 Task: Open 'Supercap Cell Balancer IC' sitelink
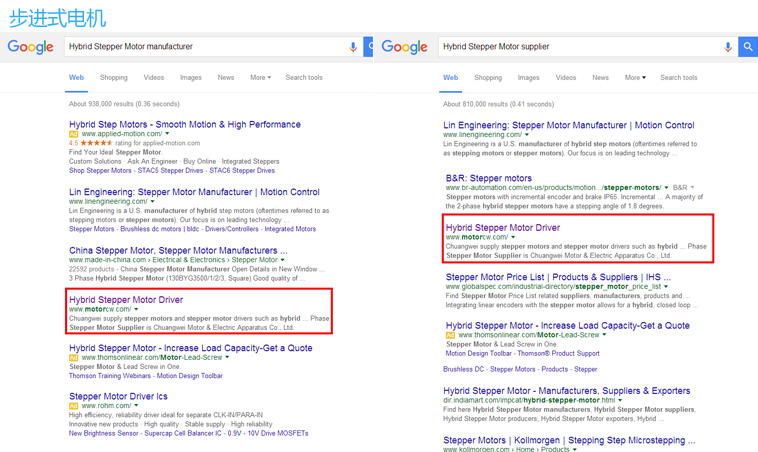pyautogui.click(x=183, y=434)
